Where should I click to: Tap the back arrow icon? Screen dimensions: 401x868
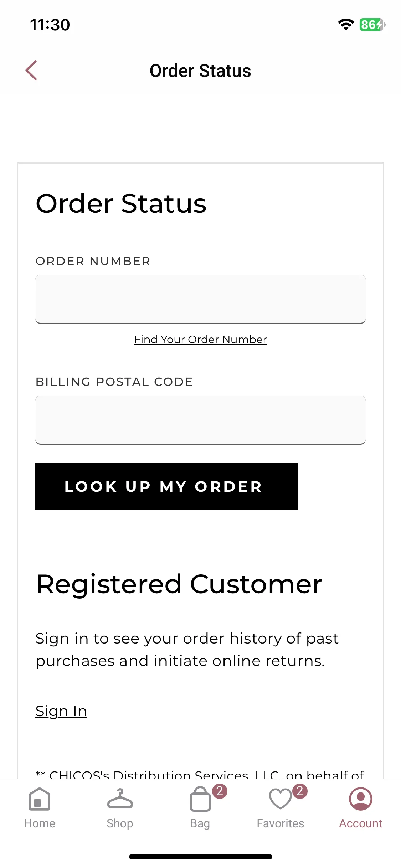click(31, 70)
